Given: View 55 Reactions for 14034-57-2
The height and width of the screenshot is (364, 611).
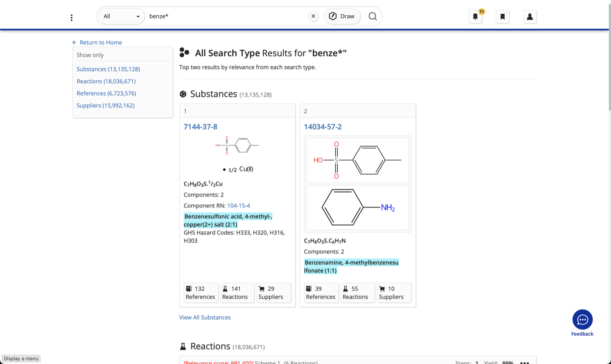Looking at the screenshot, I should tap(357, 292).
